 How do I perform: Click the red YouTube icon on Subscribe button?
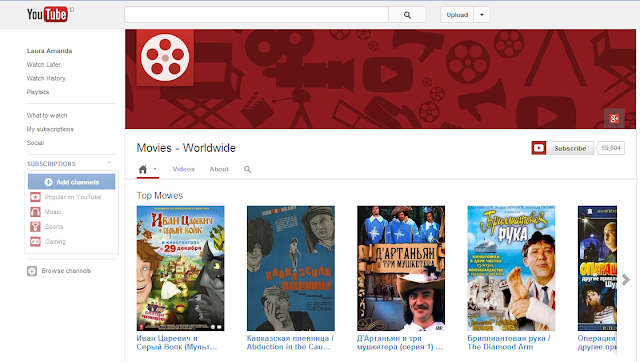tap(539, 148)
